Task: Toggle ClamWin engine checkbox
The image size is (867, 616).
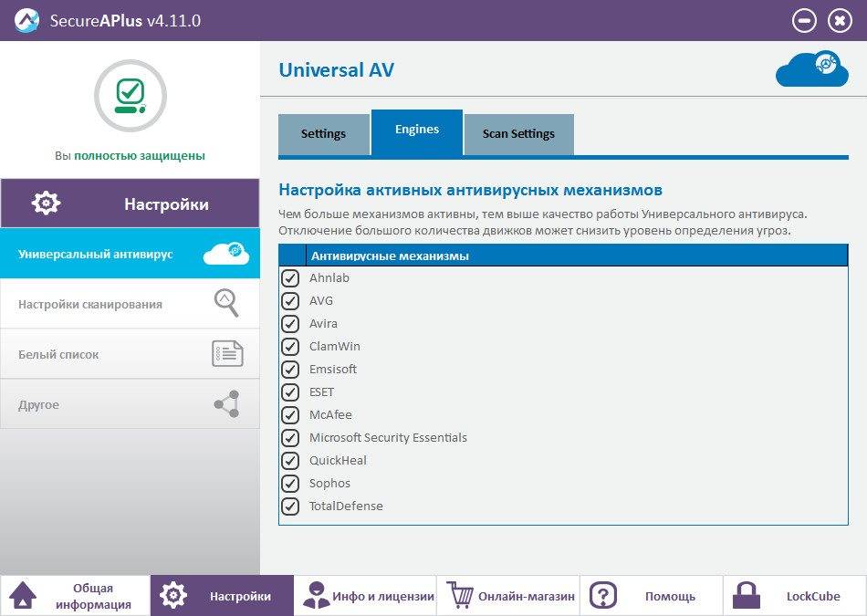Action: coord(290,346)
